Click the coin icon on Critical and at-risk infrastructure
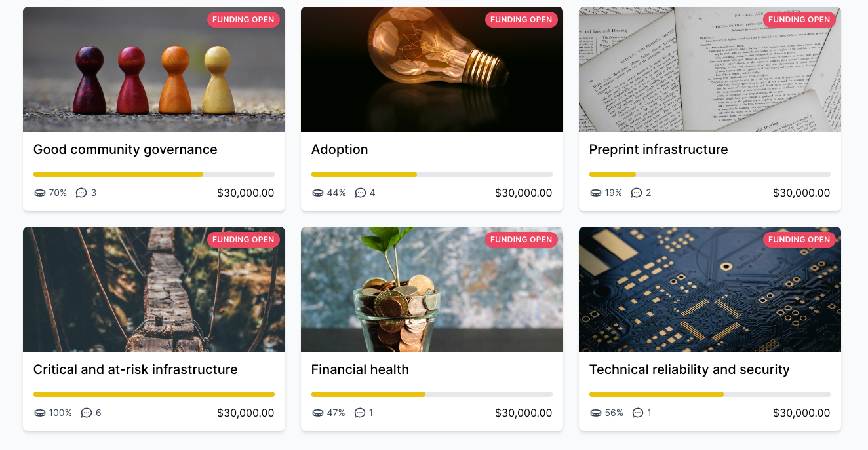The image size is (868, 450). pyautogui.click(x=40, y=413)
